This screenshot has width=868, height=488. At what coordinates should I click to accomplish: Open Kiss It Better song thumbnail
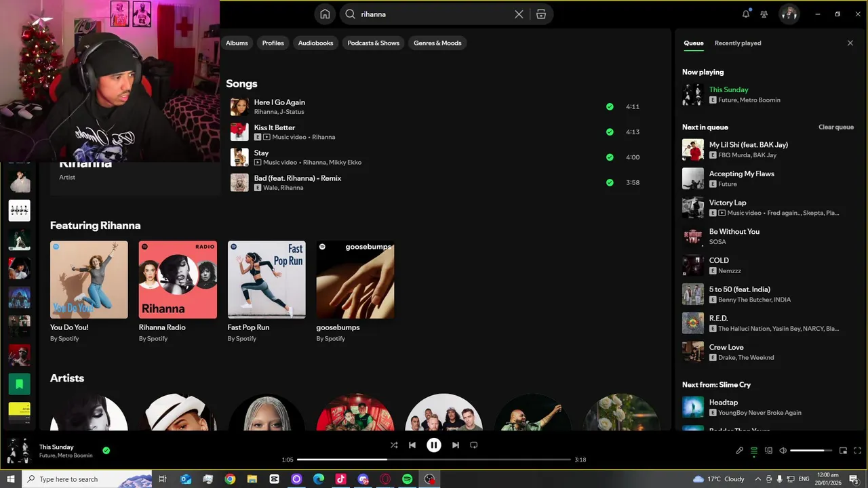pos(239,132)
